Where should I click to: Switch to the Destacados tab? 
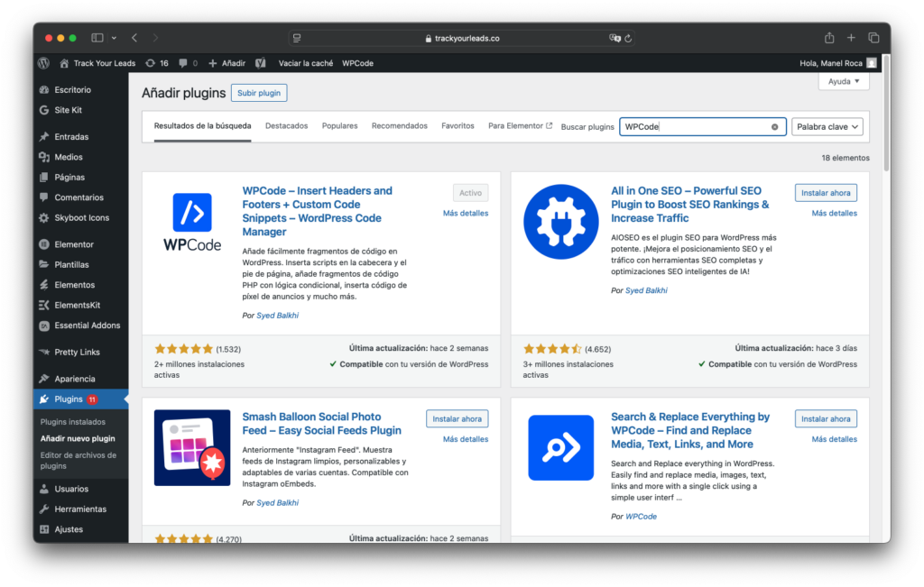coord(286,126)
